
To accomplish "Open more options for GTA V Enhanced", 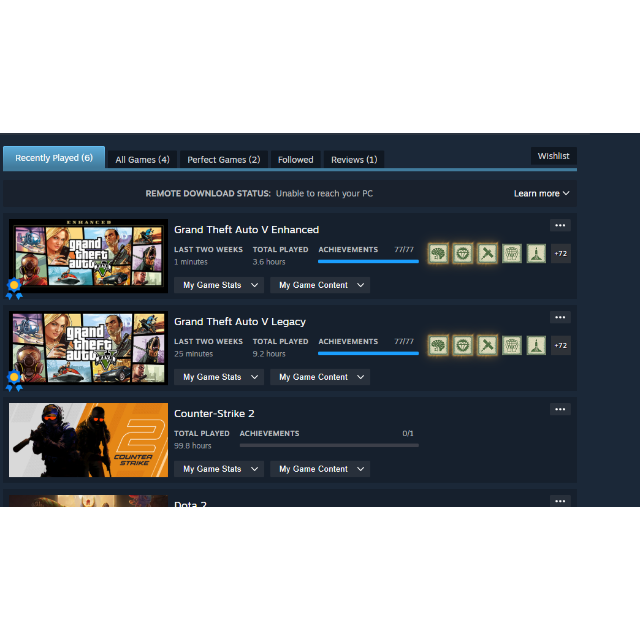I will (x=560, y=225).
